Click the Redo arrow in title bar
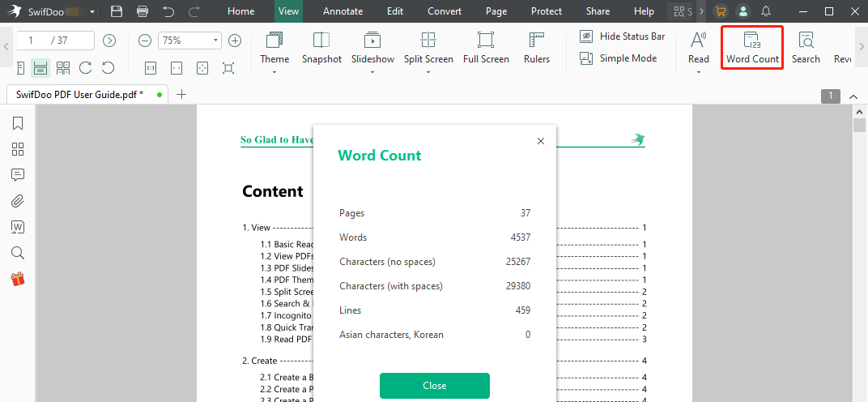The height and width of the screenshot is (402, 868). coord(194,11)
